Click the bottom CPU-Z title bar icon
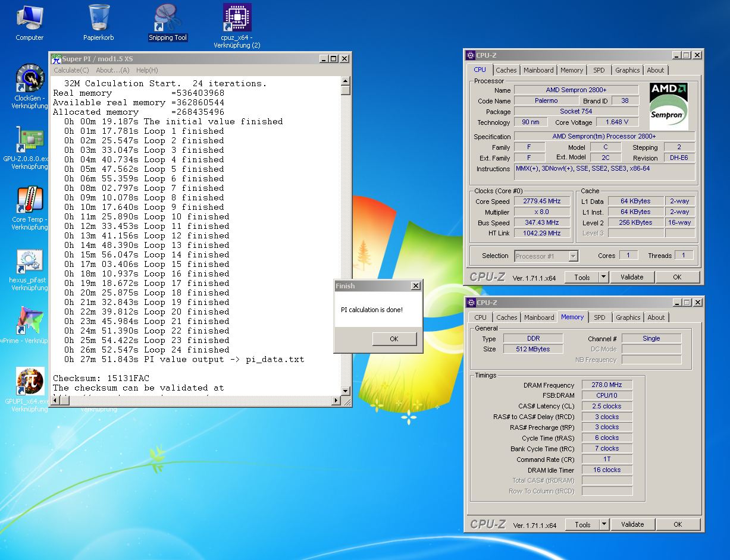 (x=471, y=303)
